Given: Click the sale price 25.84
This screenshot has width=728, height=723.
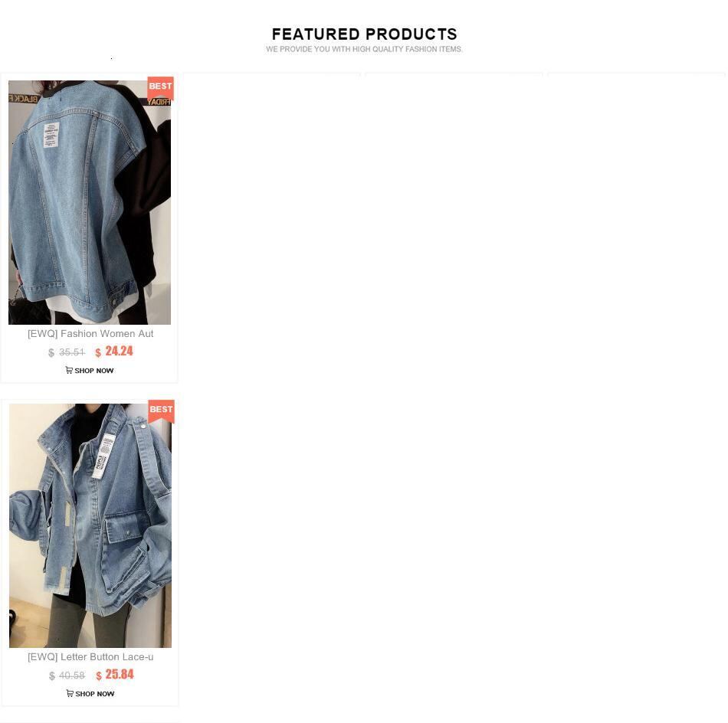Looking at the screenshot, I should [x=120, y=674].
